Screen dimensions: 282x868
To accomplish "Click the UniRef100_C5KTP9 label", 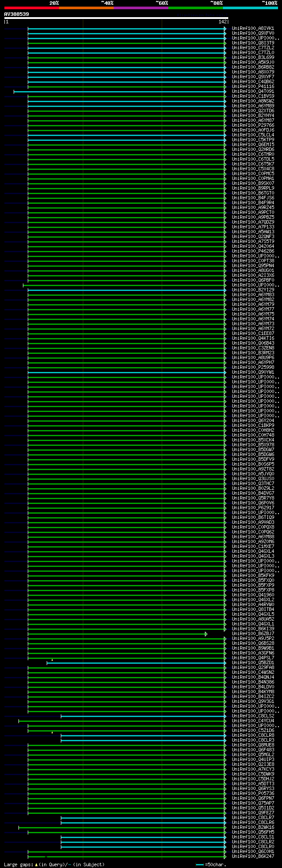I will (x=253, y=140).
